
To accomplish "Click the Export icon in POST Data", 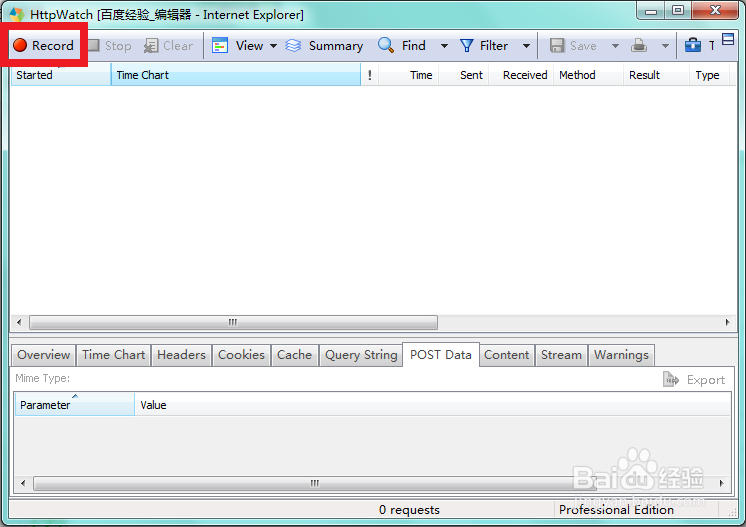I will coord(671,380).
